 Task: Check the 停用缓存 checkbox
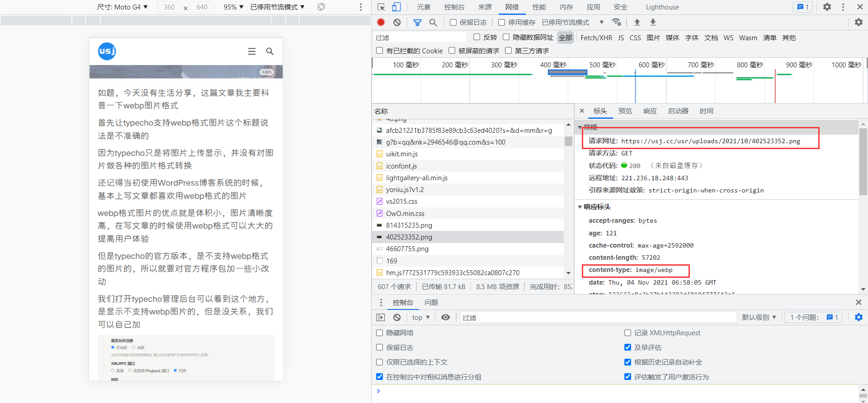[501, 23]
